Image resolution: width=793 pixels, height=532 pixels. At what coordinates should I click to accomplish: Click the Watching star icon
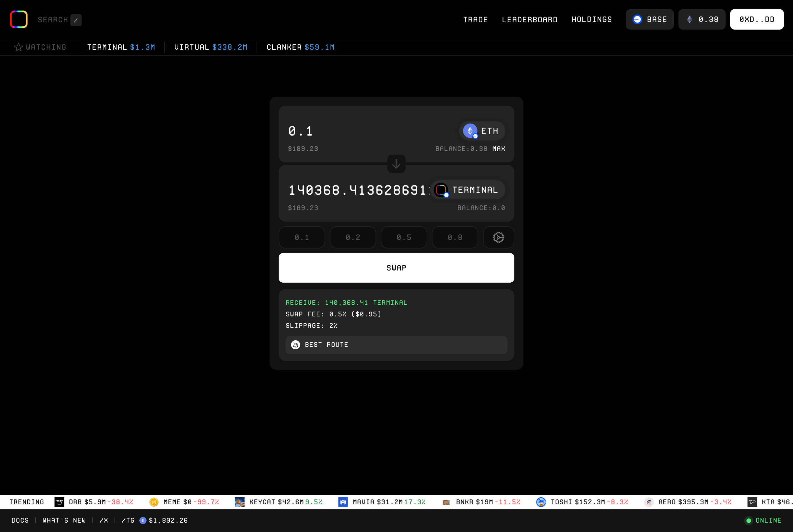click(x=18, y=47)
